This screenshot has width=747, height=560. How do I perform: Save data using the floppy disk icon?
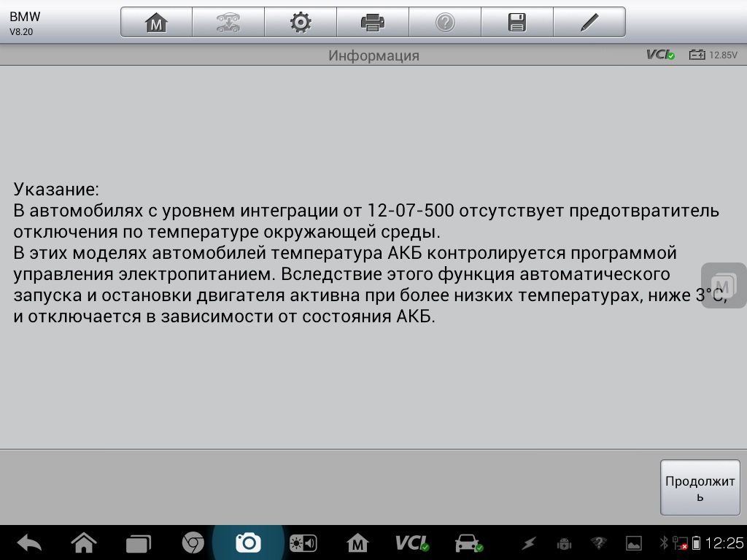(516, 23)
